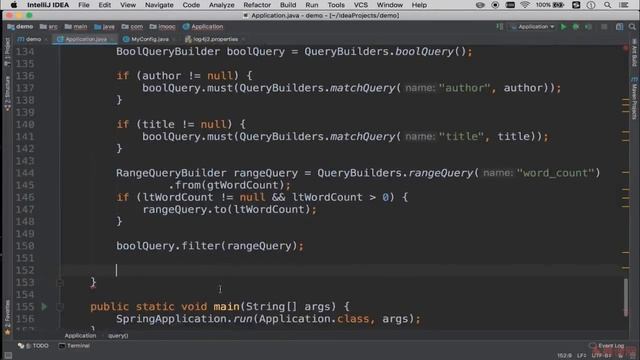Collapse the fold marker at line 153
Screen dimensions: 640x360
coord(60,282)
